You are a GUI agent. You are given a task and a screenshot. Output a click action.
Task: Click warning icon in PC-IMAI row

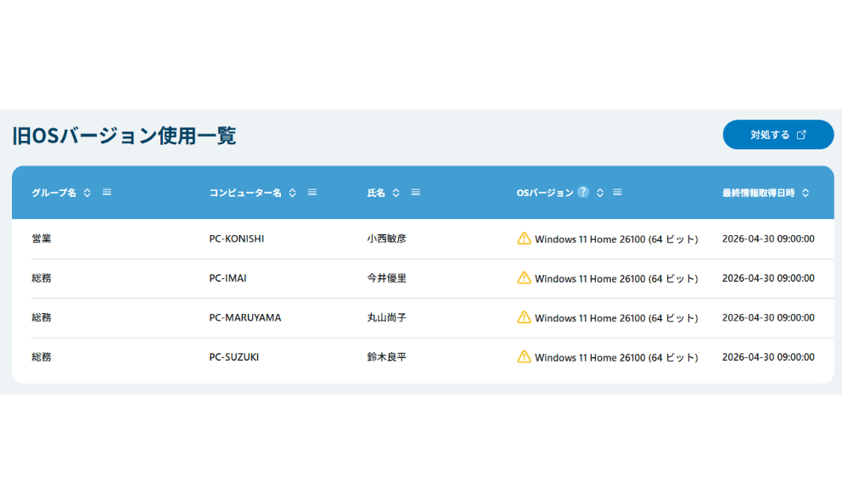click(x=524, y=277)
